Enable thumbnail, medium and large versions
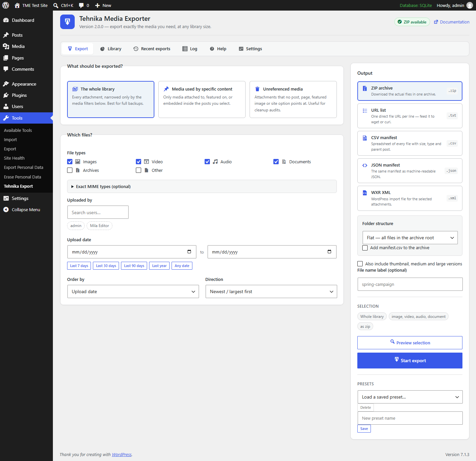Image resolution: width=476 pixels, height=461 pixels. click(360, 264)
